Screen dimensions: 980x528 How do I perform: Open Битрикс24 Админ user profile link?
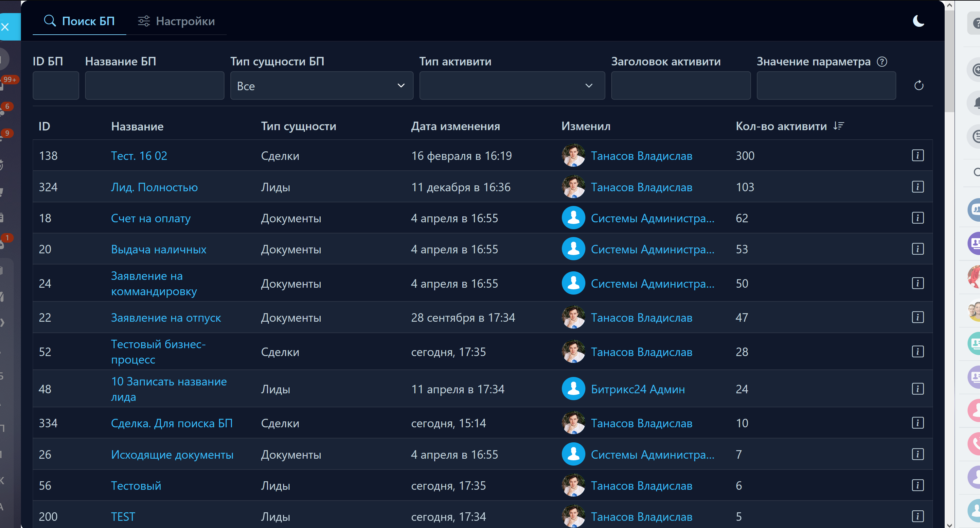(x=638, y=389)
